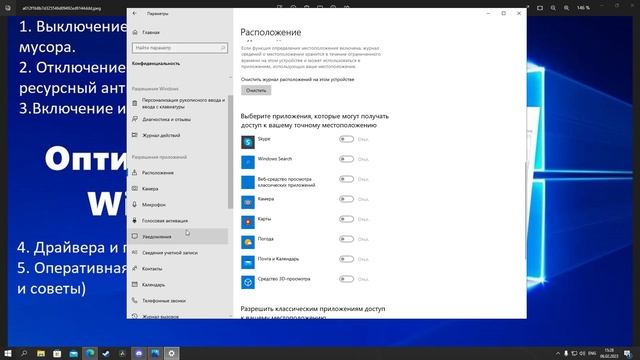
Task: Toggle location access for the Камера app
Action: click(346, 199)
